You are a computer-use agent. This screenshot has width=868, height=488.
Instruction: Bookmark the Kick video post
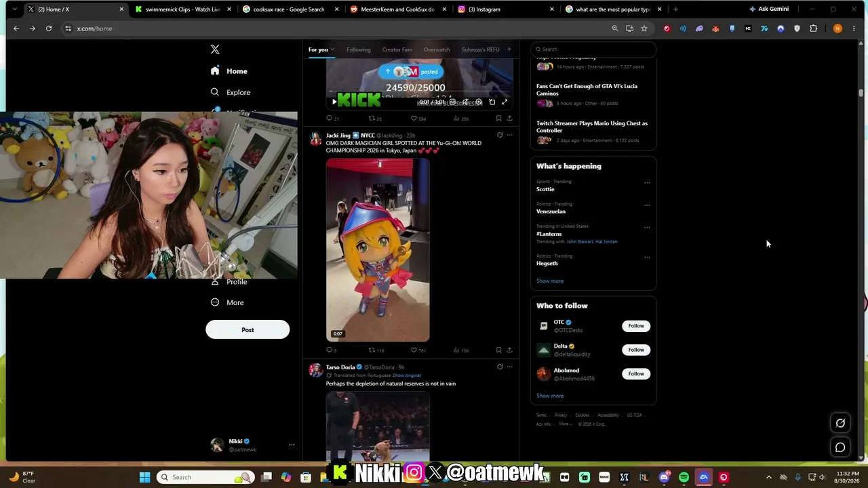coord(498,119)
